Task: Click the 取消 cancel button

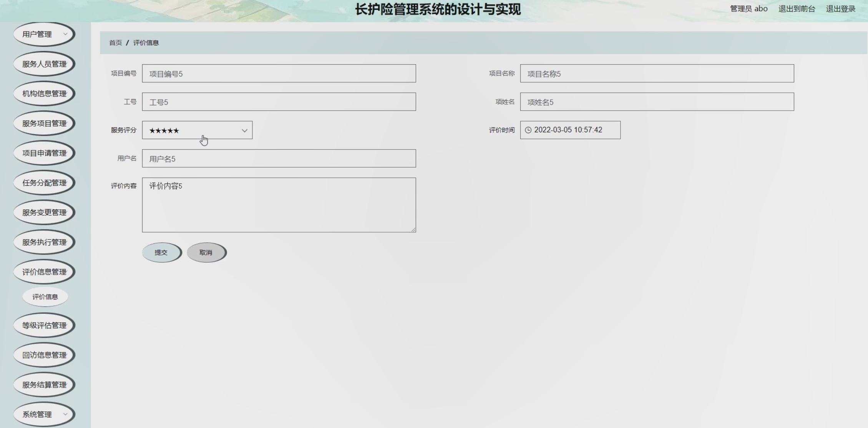Action: coord(206,252)
